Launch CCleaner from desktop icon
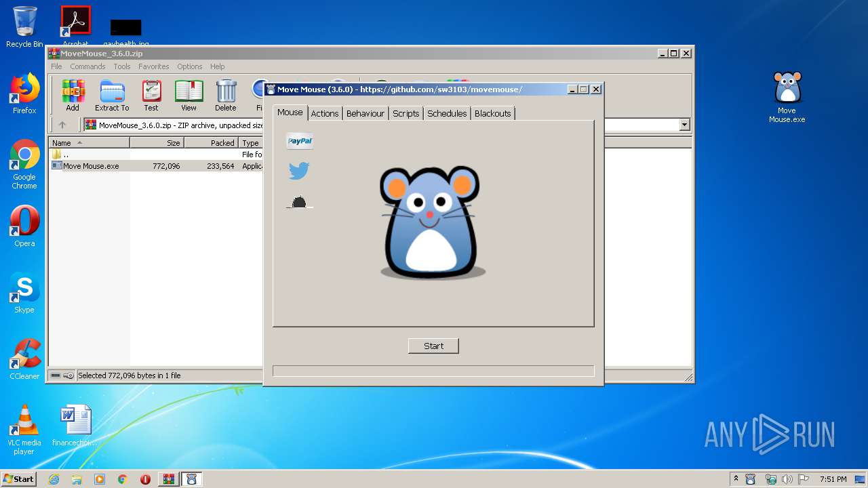868x488 pixels. click(24, 359)
